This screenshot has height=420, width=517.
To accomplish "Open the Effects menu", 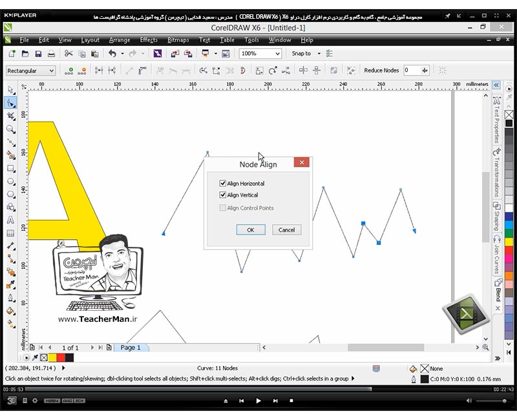I will pyautogui.click(x=149, y=40).
